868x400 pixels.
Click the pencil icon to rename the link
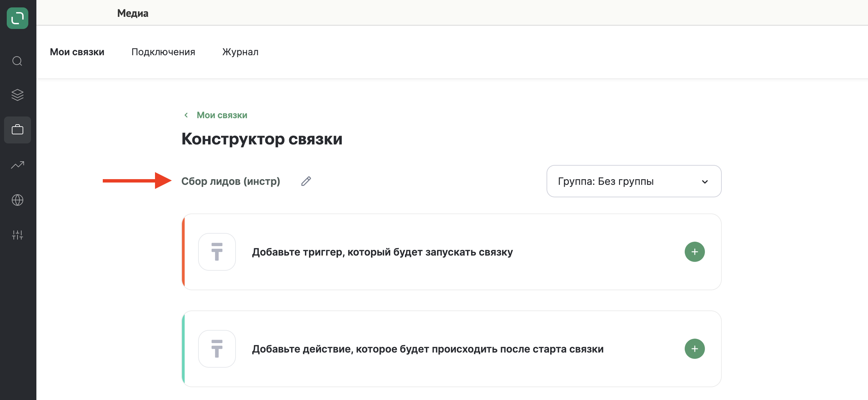coord(306,181)
